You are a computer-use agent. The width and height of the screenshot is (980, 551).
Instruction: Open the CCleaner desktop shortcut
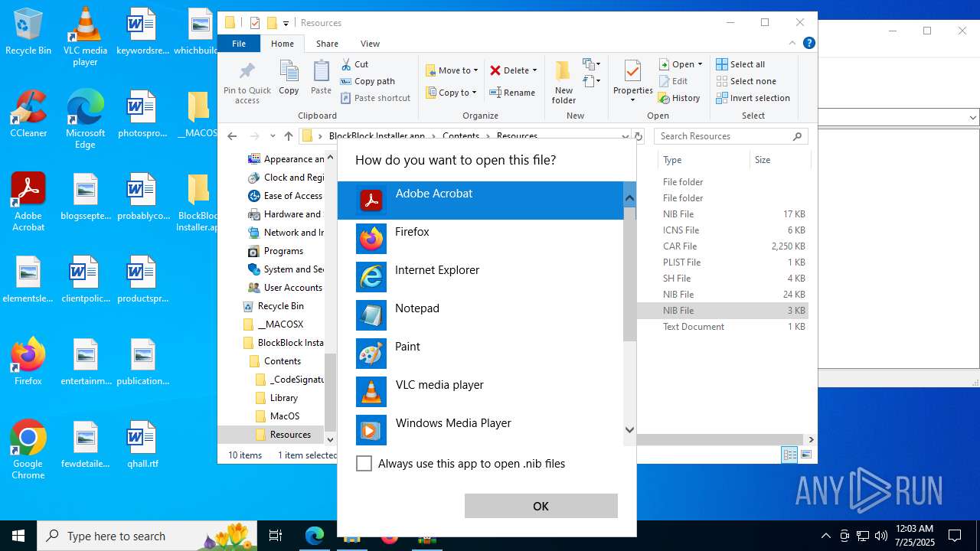click(28, 115)
